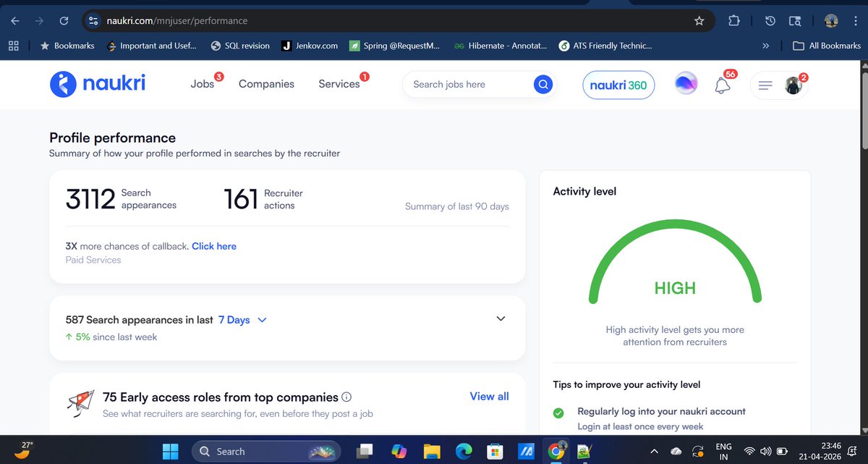Click the battery icon in system tray
868x464 pixels.
point(783,451)
